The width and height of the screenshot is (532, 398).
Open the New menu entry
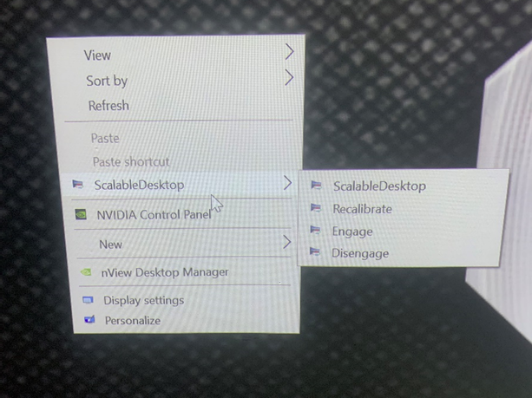(110, 245)
